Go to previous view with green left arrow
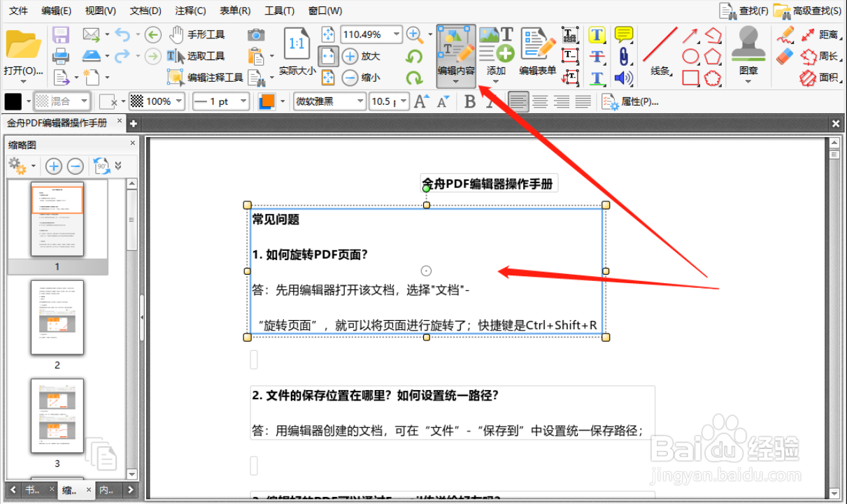 pyautogui.click(x=153, y=34)
